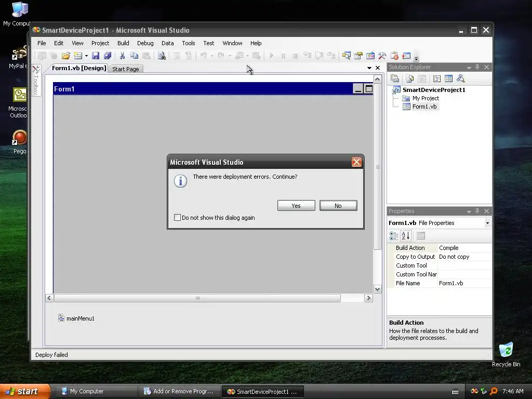Click the Save floppy disk icon
Viewport: 532px width, 399px height.
pyautogui.click(x=96, y=56)
